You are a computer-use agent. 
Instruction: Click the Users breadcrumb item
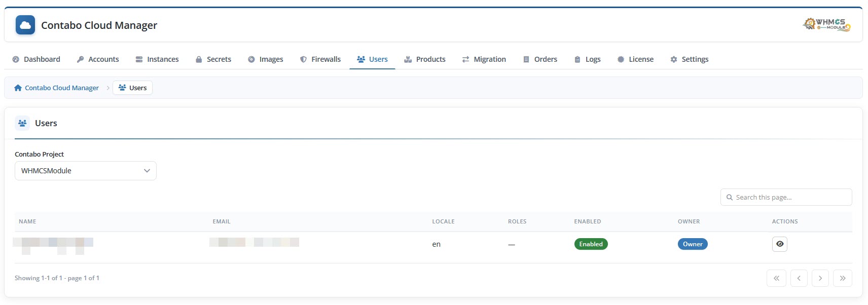133,88
